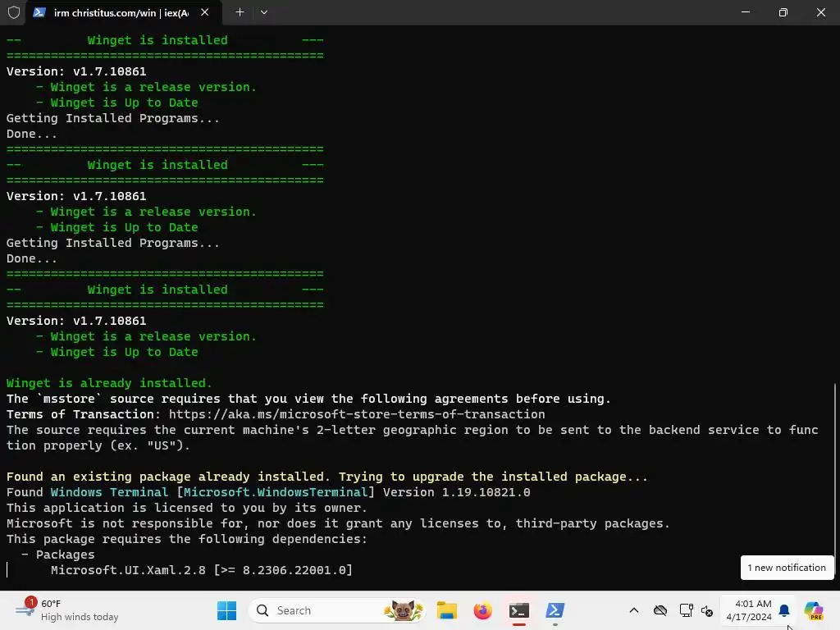This screenshot has height=630, width=840.
Task: Open notifications bell icon
Action: click(783, 610)
